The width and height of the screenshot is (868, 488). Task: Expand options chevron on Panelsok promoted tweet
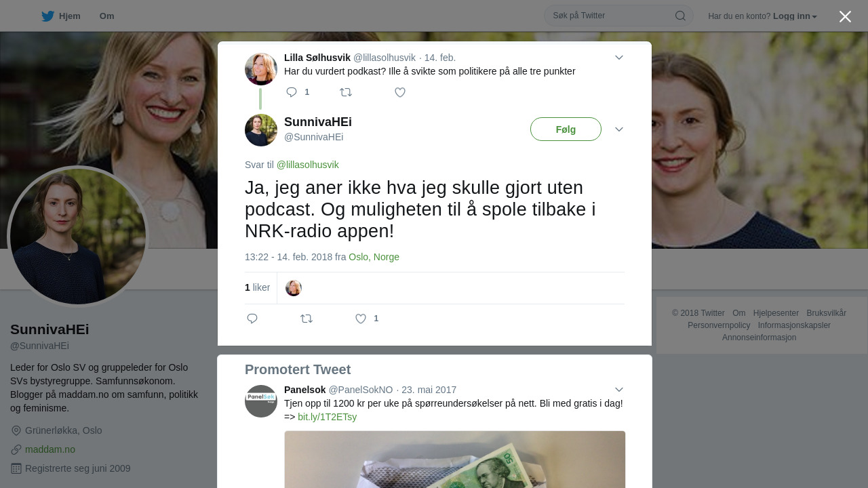(x=619, y=390)
